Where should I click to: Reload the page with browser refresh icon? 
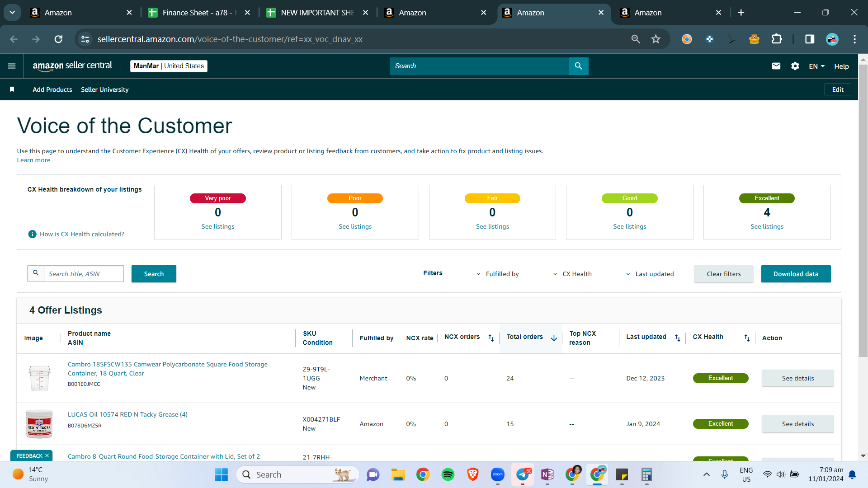(x=58, y=39)
